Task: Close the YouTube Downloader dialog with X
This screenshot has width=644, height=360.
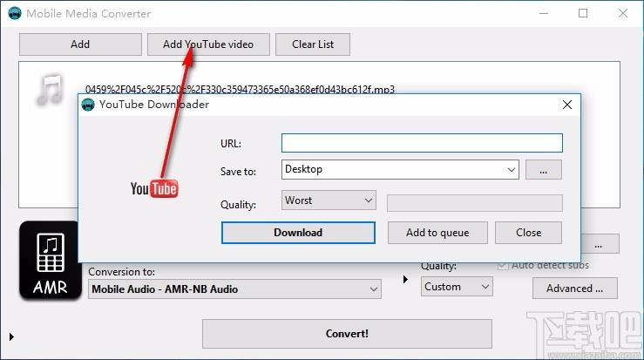Action: [567, 105]
